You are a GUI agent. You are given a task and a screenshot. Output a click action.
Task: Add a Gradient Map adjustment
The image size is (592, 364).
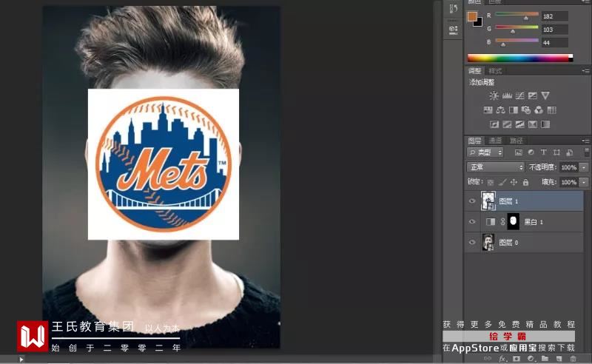(545, 124)
